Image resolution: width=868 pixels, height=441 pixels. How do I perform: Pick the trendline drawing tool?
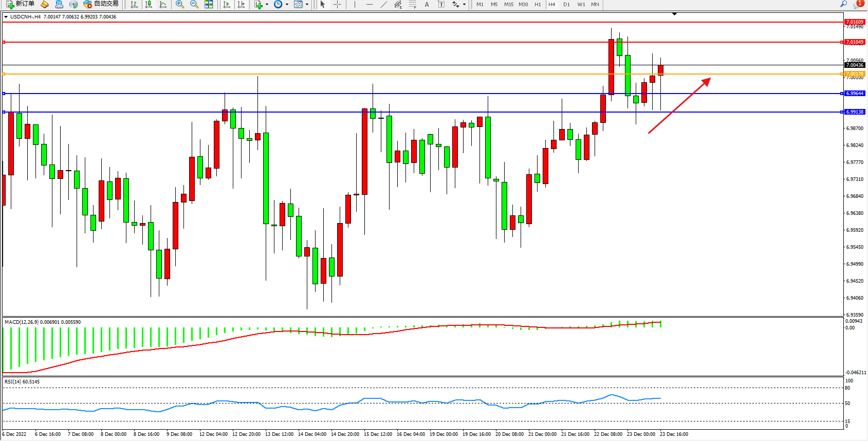point(383,4)
